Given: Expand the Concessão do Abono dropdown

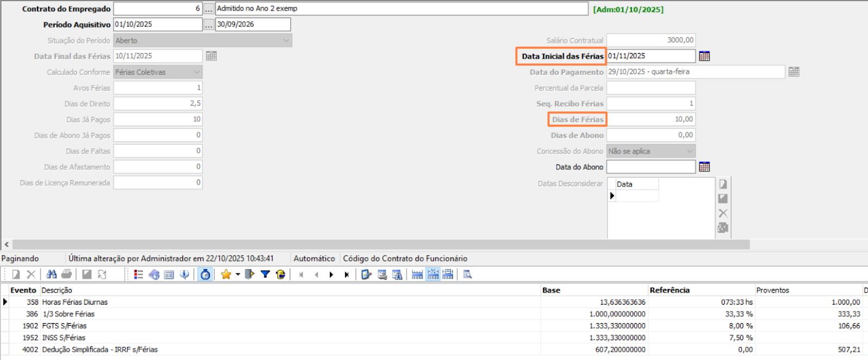Looking at the screenshot, I should [x=690, y=151].
